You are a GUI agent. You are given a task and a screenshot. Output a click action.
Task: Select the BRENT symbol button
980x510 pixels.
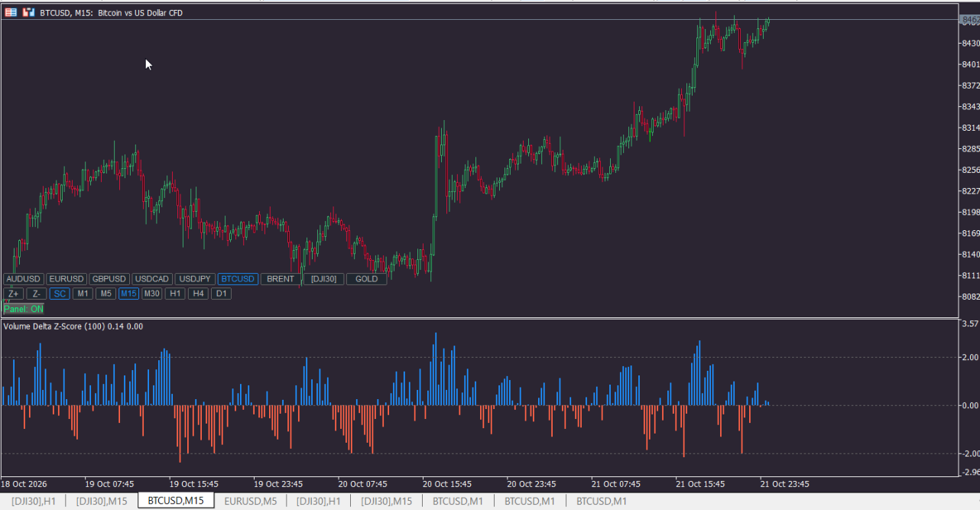[281, 279]
